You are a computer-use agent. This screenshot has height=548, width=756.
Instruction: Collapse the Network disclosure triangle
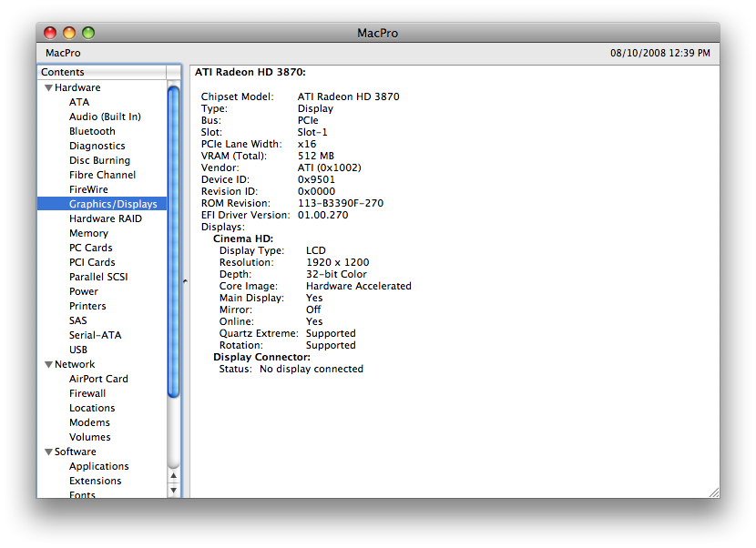pos(48,364)
